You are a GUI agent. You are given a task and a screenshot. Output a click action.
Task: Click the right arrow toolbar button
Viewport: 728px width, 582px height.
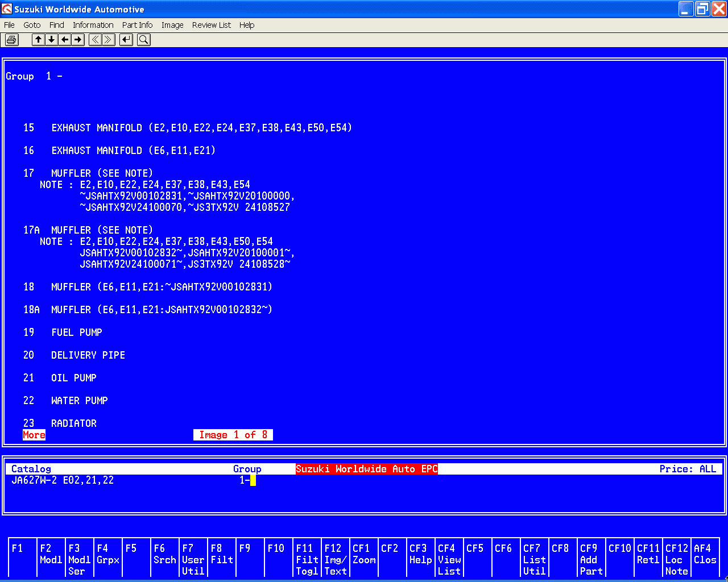point(78,40)
